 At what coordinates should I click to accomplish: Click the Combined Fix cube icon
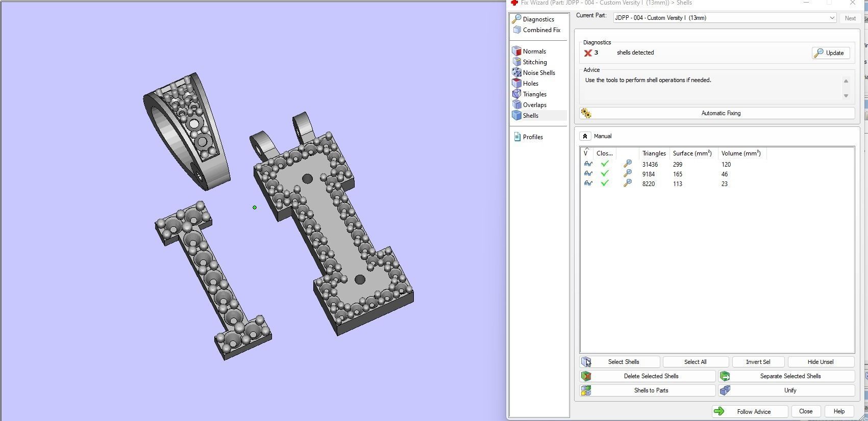tap(516, 30)
